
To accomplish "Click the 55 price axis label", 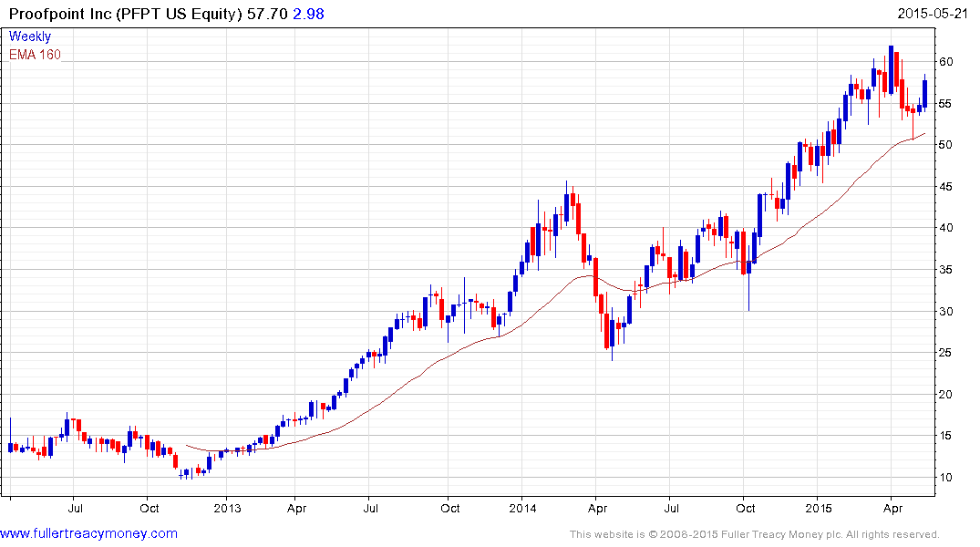I will (945, 103).
